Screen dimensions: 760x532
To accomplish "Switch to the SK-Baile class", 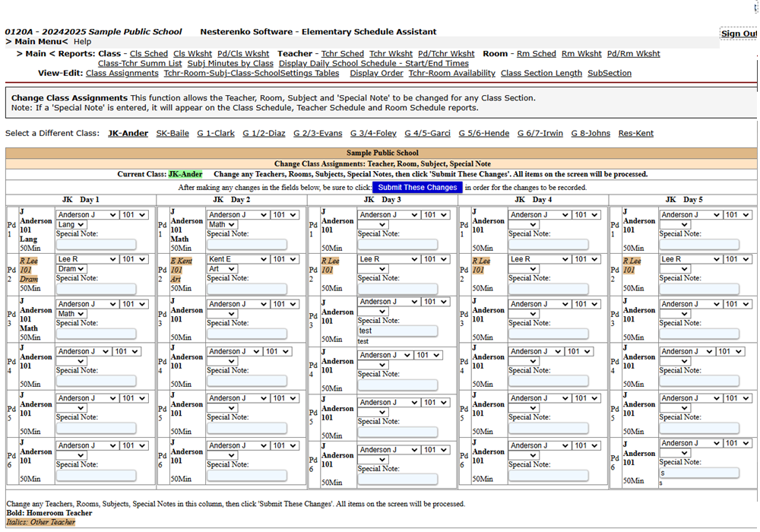I will [x=173, y=134].
